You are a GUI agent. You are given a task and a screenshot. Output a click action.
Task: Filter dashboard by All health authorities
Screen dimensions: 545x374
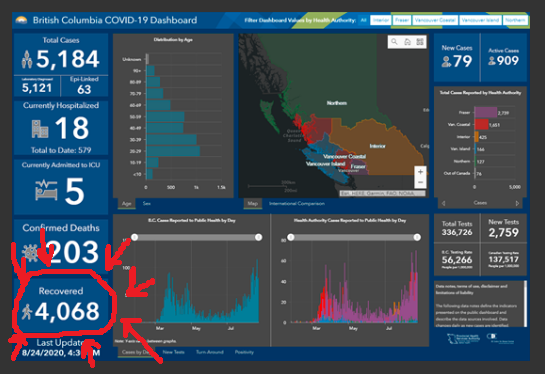click(364, 20)
